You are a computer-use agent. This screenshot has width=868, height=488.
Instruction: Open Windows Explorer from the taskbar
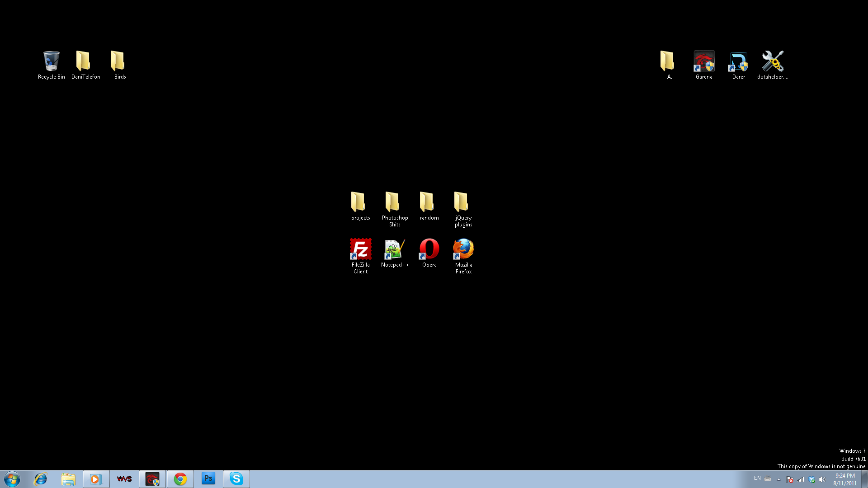(68, 479)
